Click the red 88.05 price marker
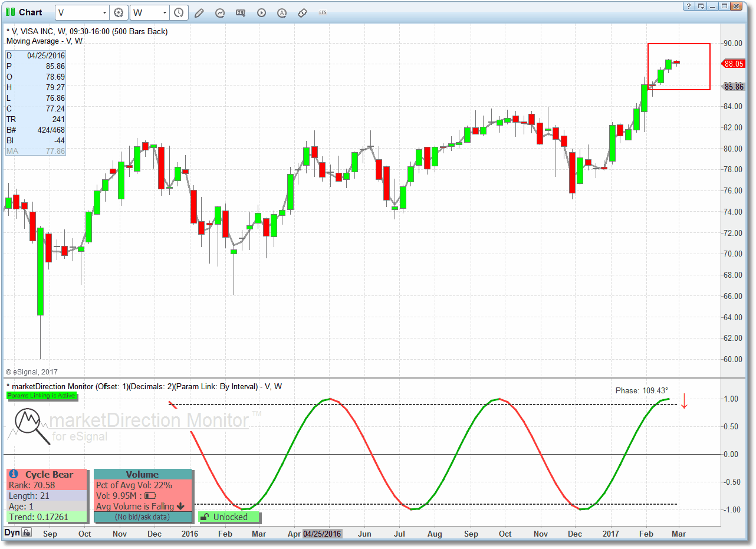 point(733,64)
